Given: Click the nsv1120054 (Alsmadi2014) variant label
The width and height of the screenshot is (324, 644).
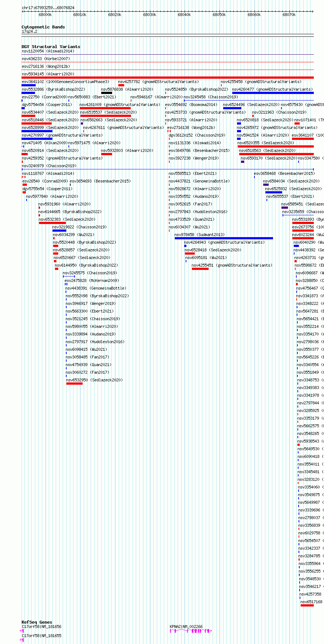Looking at the screenshot, I should click(48, 51).
